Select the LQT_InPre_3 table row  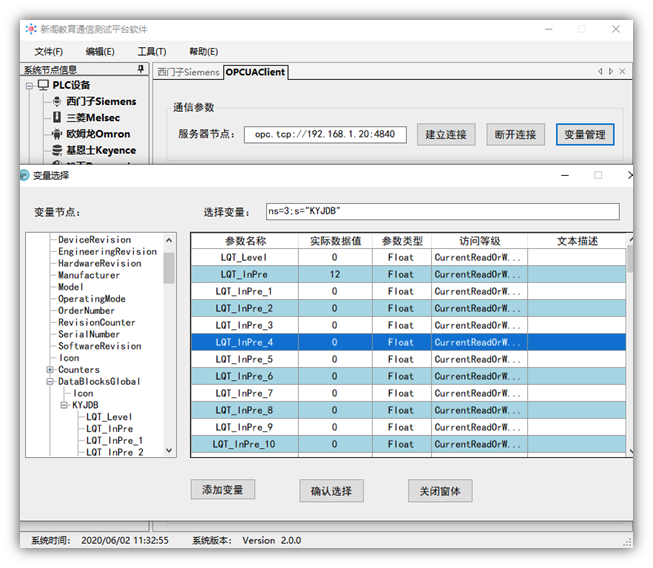[409, 325]
